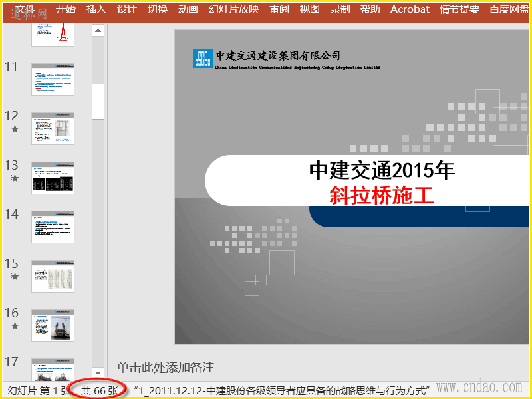The image size is (532, 399).
Task: Click the status bar theme name text
Action: click(282, 390)
